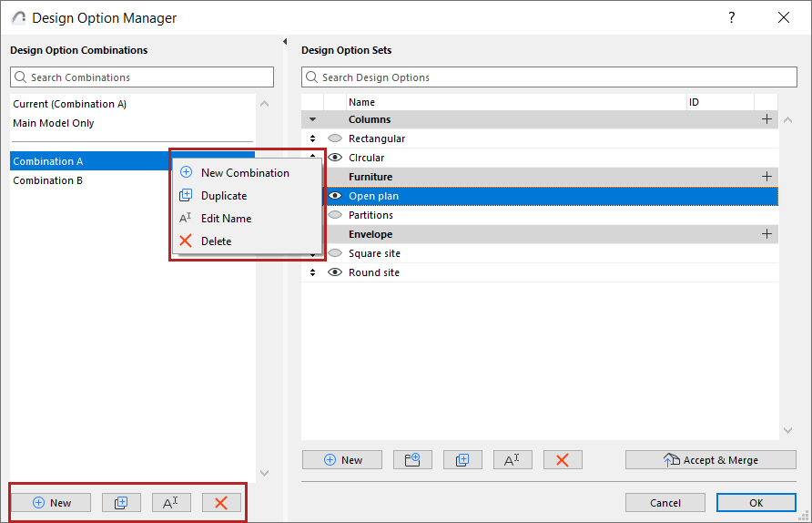Viewport: 812px width, 523px height.
Task: Click rename design option icon under option sets
Action: coord(513,460)
